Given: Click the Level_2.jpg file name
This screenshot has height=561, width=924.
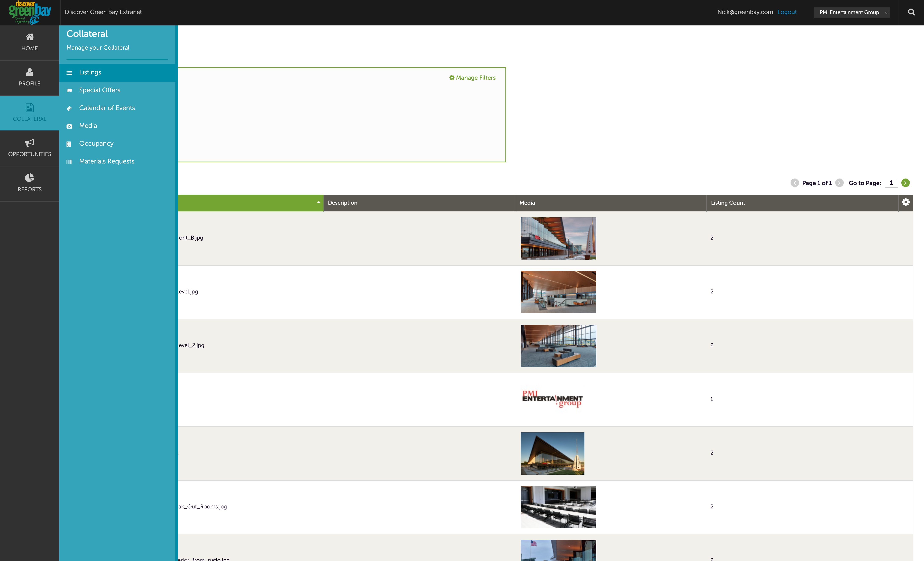Looking at the screenshot, I should pos(191,345).
